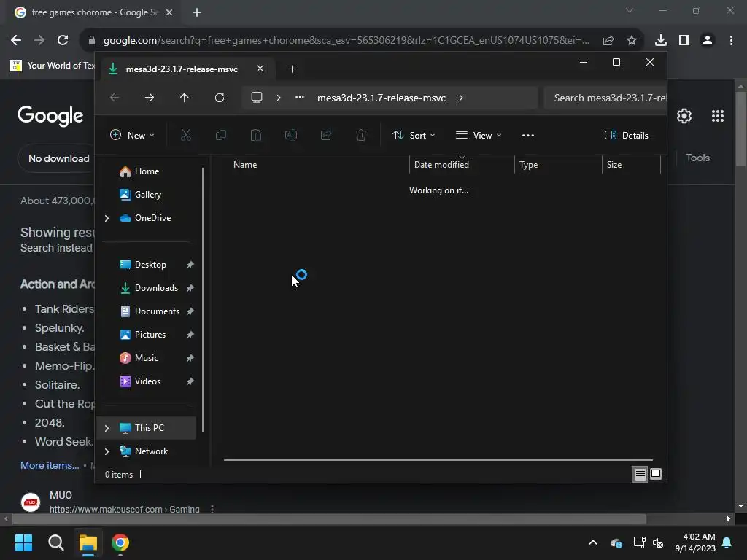Click the Paste clipboard icon in Explorer toolbar
This screenshot has width=747, height=560.
click(x=256, y=135)
